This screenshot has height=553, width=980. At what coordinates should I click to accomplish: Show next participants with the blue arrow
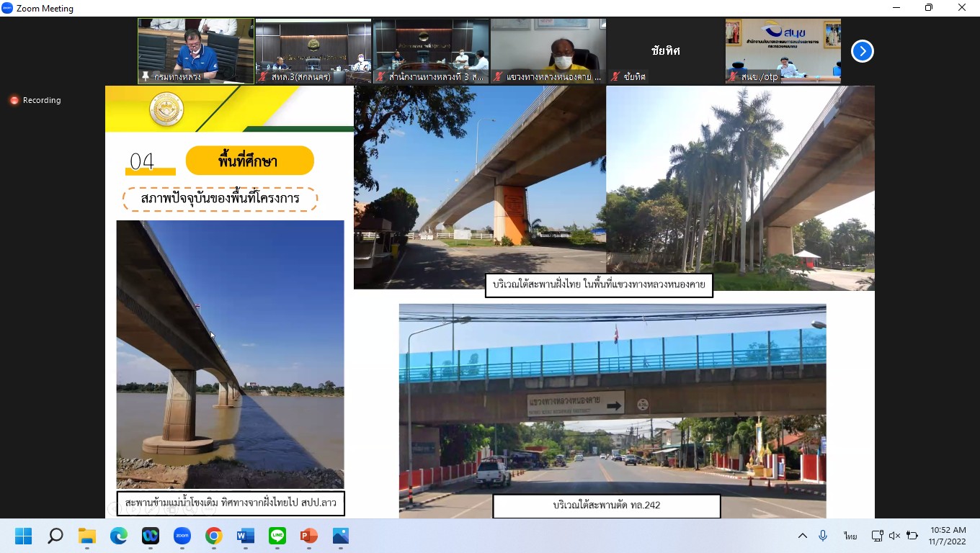point(862,51)
